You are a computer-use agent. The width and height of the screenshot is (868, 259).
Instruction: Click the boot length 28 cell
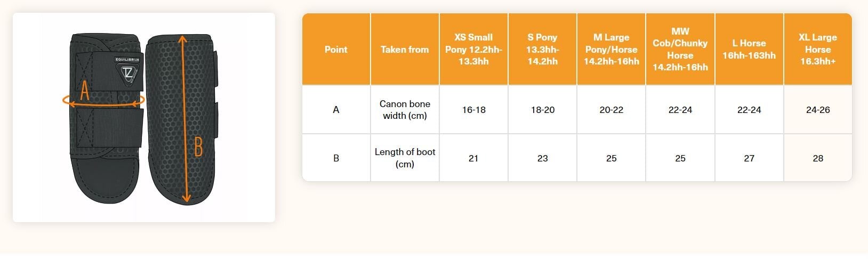tap(817, 158)
